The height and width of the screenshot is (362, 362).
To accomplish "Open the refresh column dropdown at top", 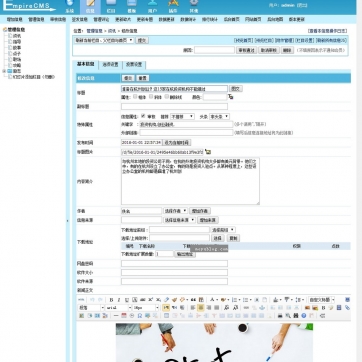I will point(104,40).
